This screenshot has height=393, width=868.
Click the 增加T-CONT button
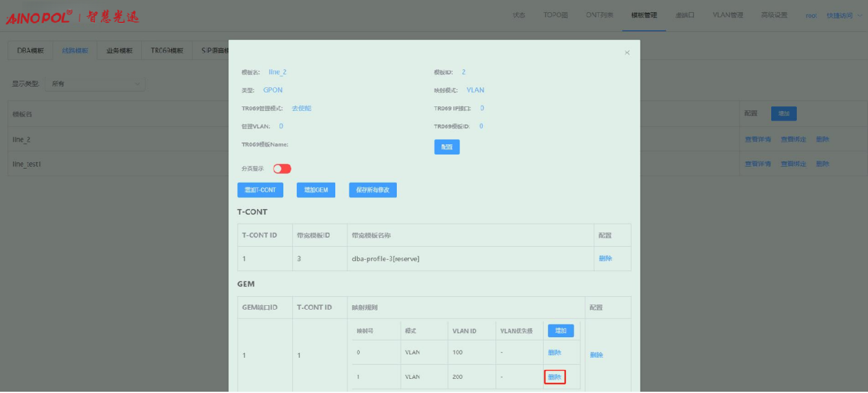coord(260,190)
